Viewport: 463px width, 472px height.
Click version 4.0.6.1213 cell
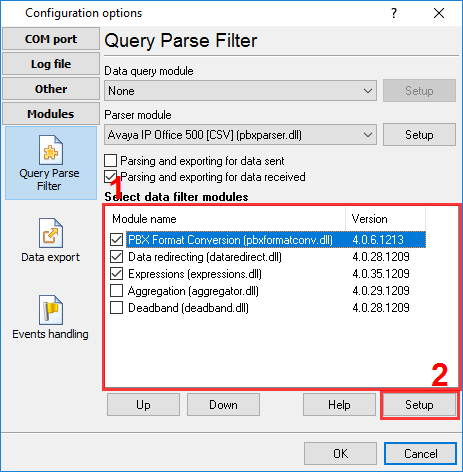[378, 240]
